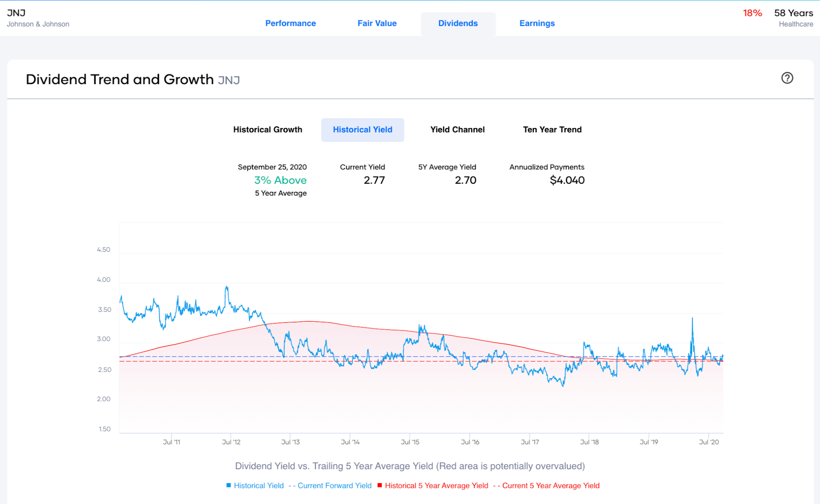Switch to the Yield Channel view
This screenshot has height=504, width=820.
(458, 129)
